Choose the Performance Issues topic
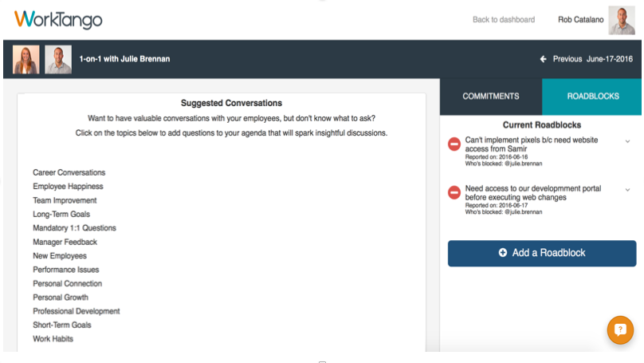 tap(65, 270)
